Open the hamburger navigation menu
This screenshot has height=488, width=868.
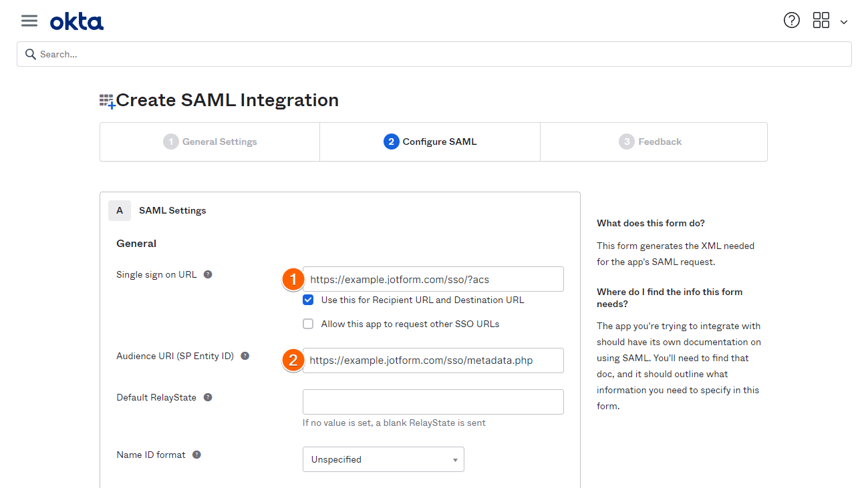click(x=29, y=21)
